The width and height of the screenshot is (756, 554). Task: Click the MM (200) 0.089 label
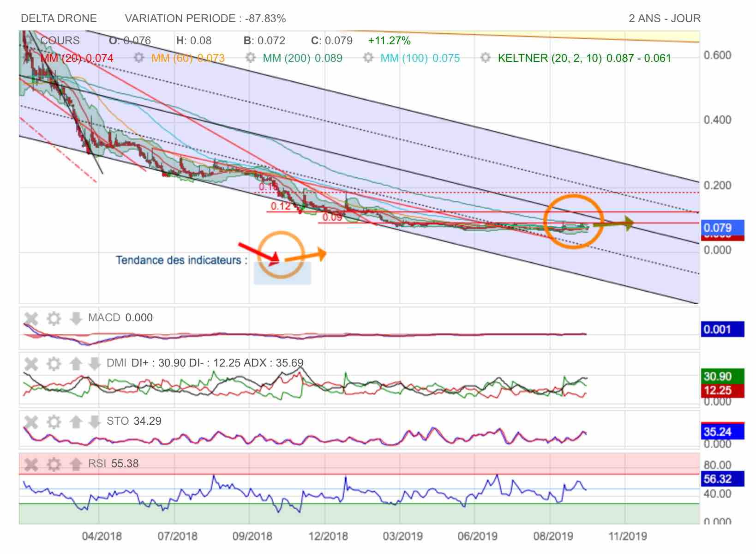(x=302, y=58)
